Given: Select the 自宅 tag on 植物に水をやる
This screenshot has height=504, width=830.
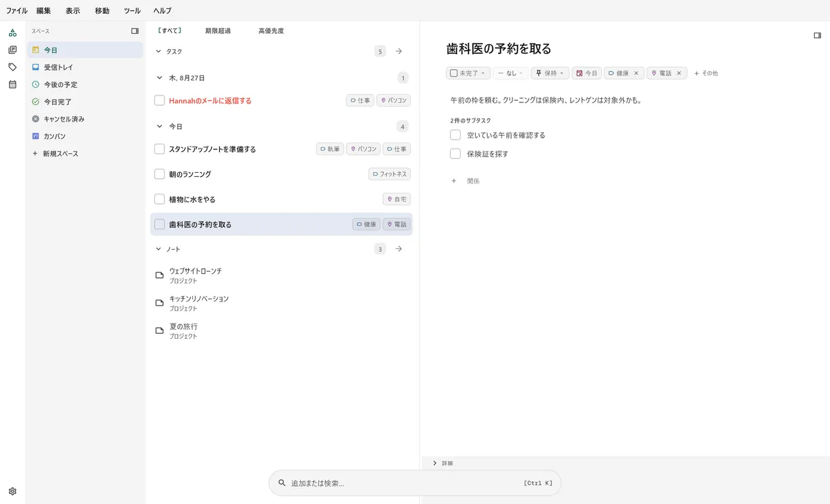Looking at the screenshot, I should pyautogui.click(x=396, y=199).
